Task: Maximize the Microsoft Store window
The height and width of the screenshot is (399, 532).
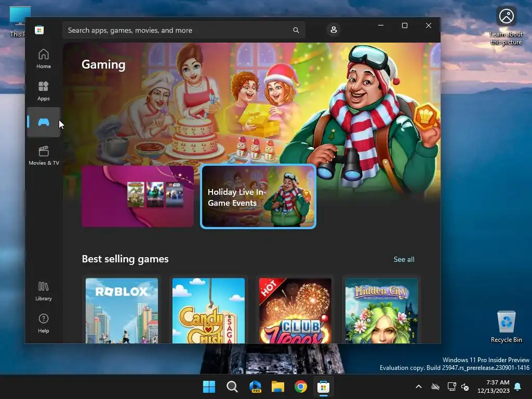Action: click(404, 25)
